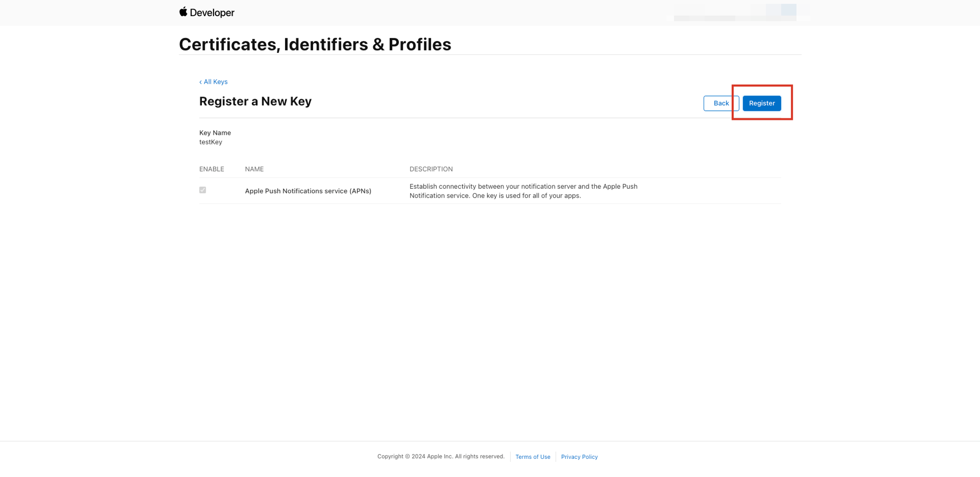Click the Apple copyright notice text
This screenshot has height=477, width=980.
point(441,456)
